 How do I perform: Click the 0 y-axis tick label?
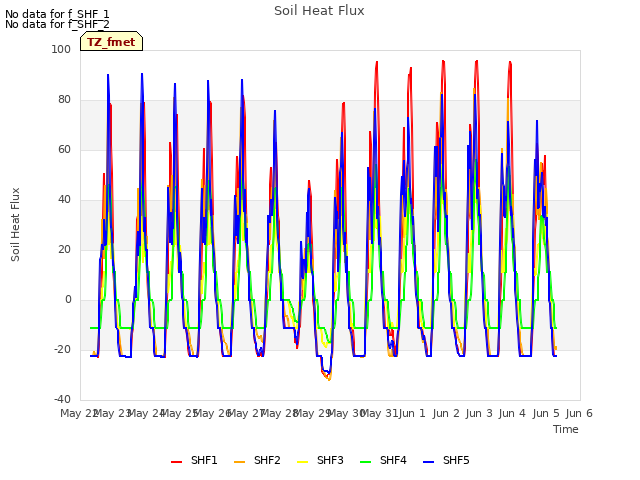pos(68,300)
